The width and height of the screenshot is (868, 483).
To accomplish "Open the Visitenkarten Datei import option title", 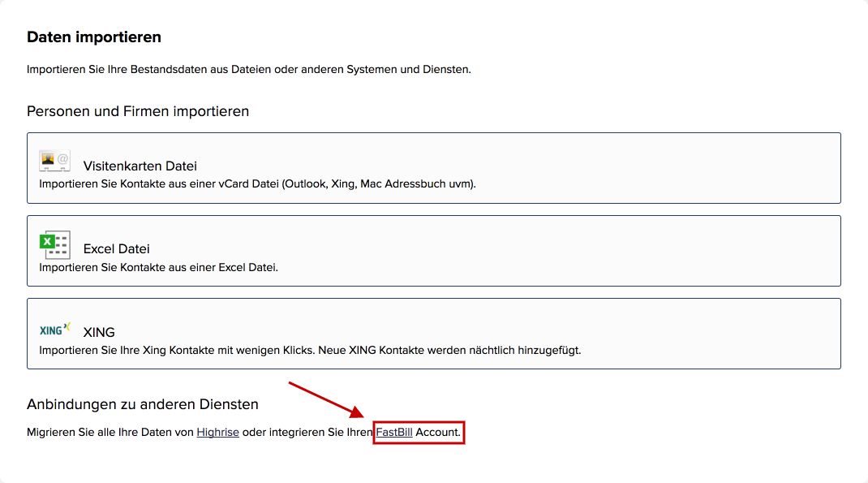I will (x=140, y=166).
